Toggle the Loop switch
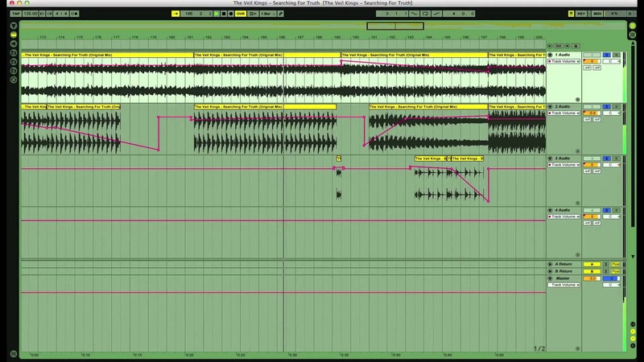 (x=426, y=14)
